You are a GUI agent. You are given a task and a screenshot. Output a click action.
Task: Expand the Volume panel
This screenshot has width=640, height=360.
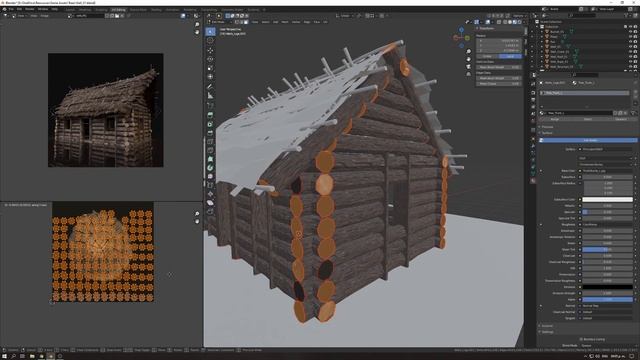(548, 326)
